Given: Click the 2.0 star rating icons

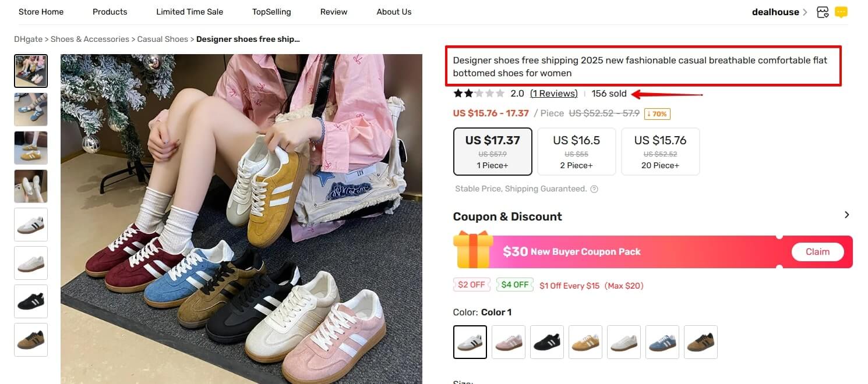Looking at the screenshot, I should [x=479, y=93].
